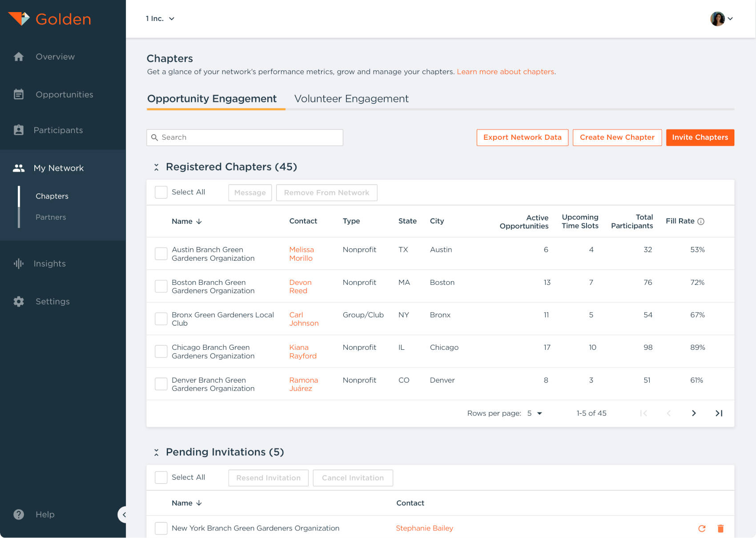Click the Invite Chapters button
756x538 pixels.
(x=700, y=138)
